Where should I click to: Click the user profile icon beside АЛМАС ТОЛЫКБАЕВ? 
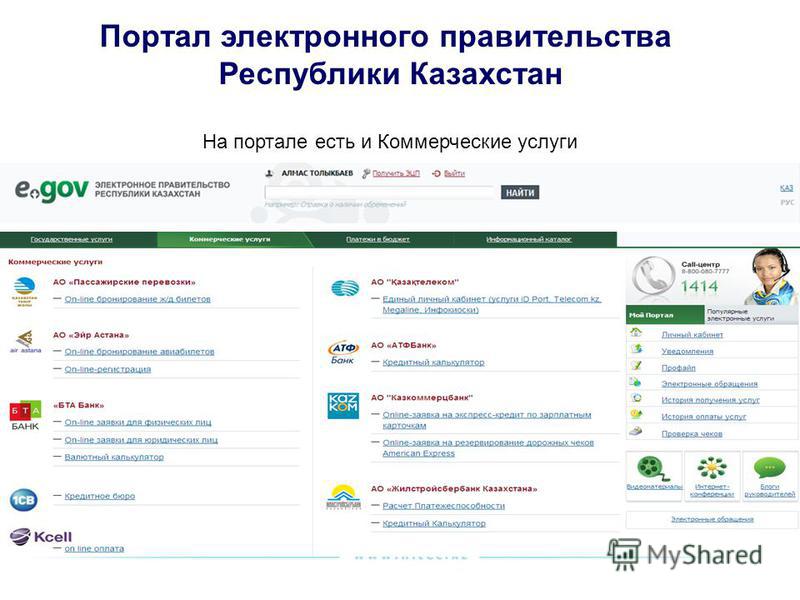[269, 173]
